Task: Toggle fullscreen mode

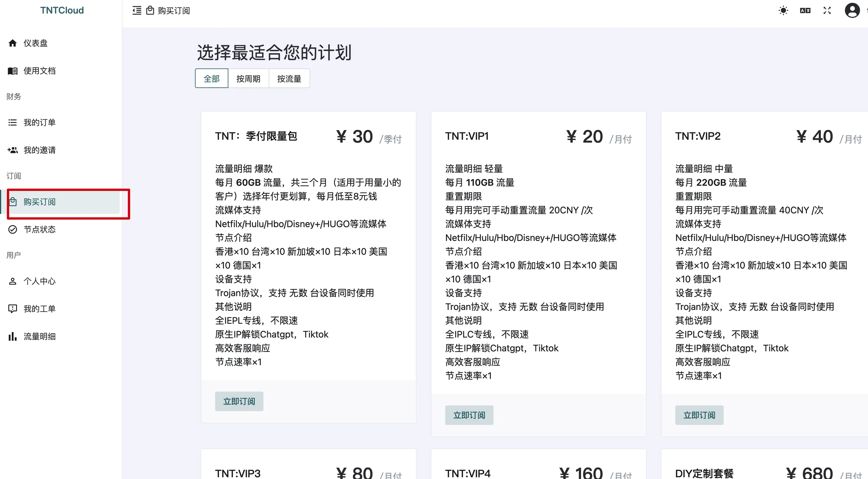Action: (x=827, y=10)
